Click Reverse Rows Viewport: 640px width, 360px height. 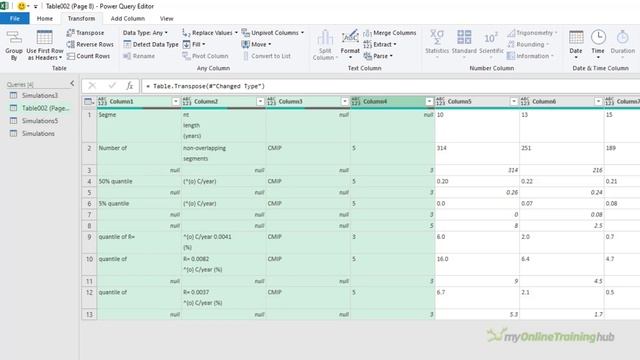click(x=90, y=44)
